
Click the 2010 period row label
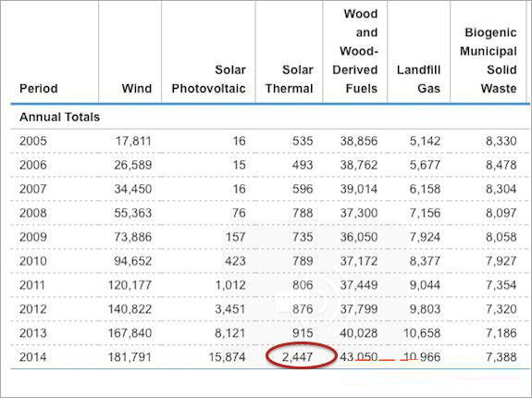[x=33, y=261]
